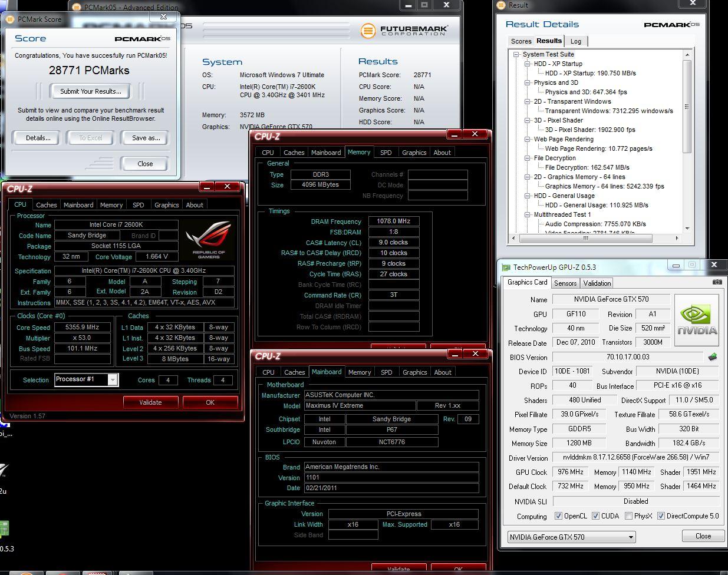The width and height of the screenshot is (728, 575).
Task: Collapse the Physics and 3D node
Action: tap(528, 82)
